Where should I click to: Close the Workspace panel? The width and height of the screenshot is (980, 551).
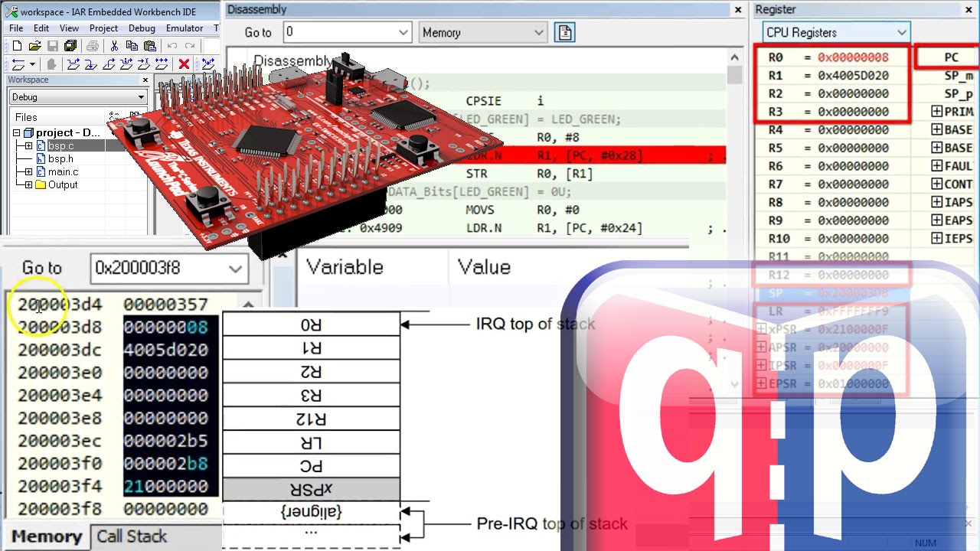[145, 80]
